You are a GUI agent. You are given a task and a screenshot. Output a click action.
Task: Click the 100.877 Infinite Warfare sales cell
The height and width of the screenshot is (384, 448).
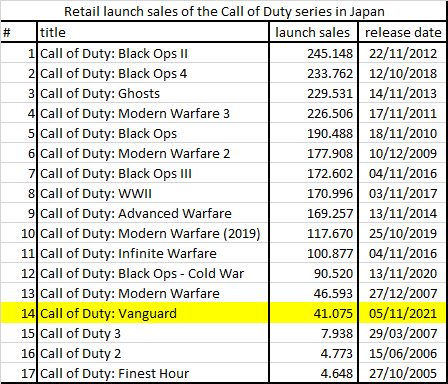313,253
